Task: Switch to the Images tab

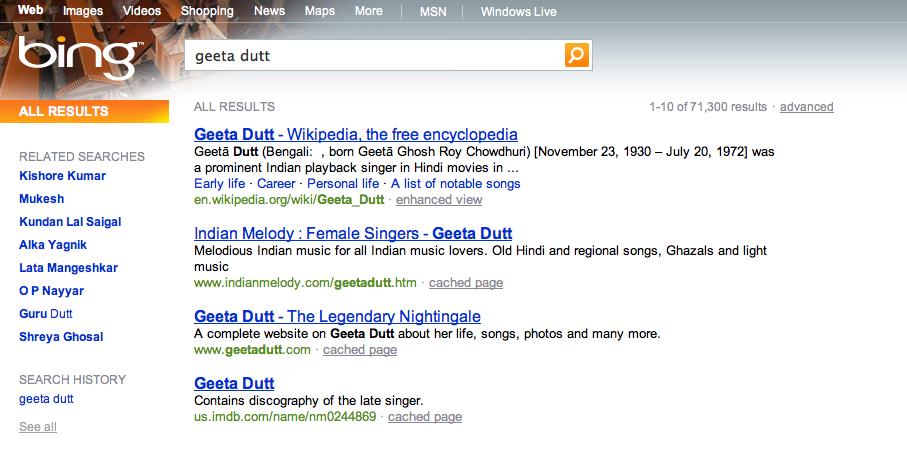Action: point(83,11)
